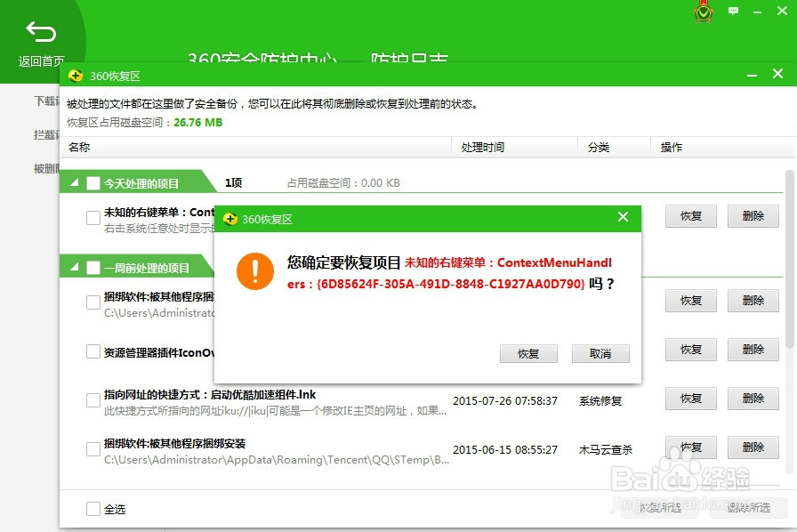797x532 pixels.
Task: Click 返回首页 label in main window
Action: 41,61
